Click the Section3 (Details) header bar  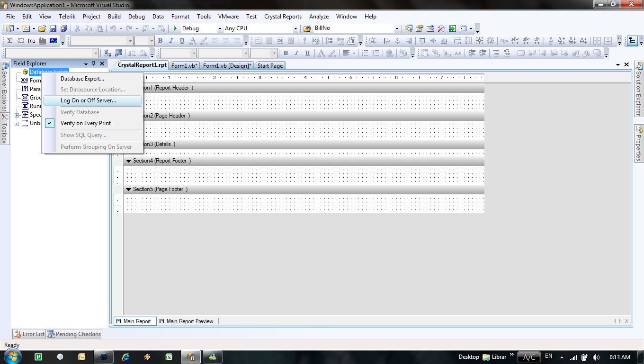pyautogui.click(x=304, y=144)
